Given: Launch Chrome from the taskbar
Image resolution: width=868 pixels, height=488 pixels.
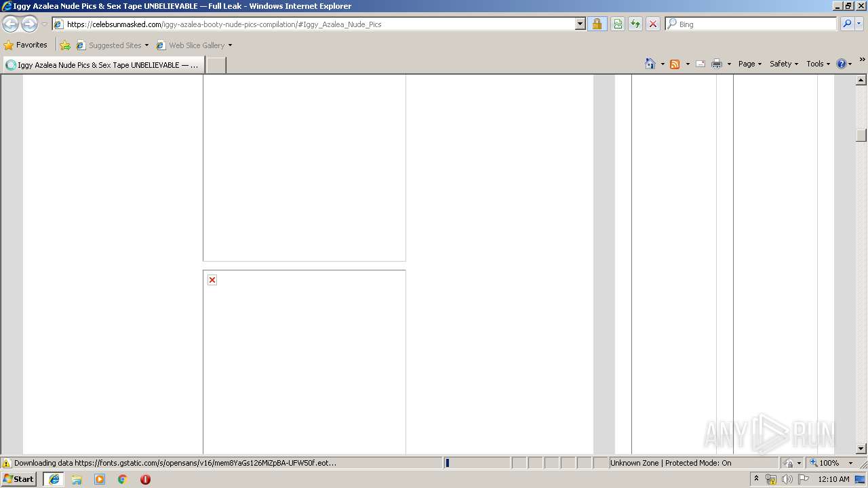Looking at the screenshot, I should pos(123,479).
